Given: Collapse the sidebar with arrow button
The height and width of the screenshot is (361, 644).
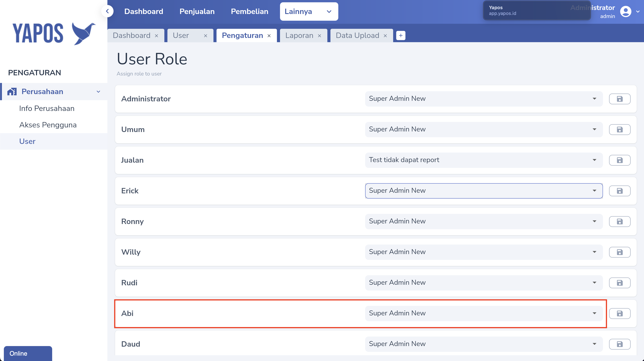Looking at the screenshot, I should [x=108, y=11].
